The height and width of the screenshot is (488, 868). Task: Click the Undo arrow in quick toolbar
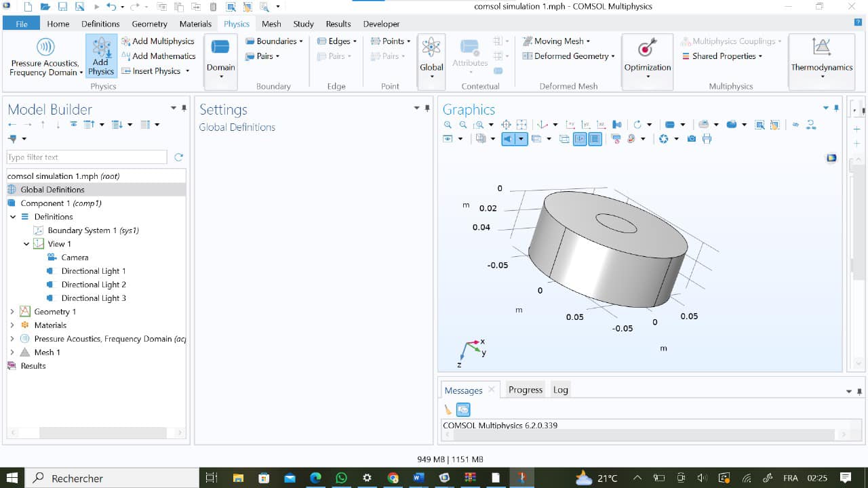pyautogui.click(x=111, y=7)
